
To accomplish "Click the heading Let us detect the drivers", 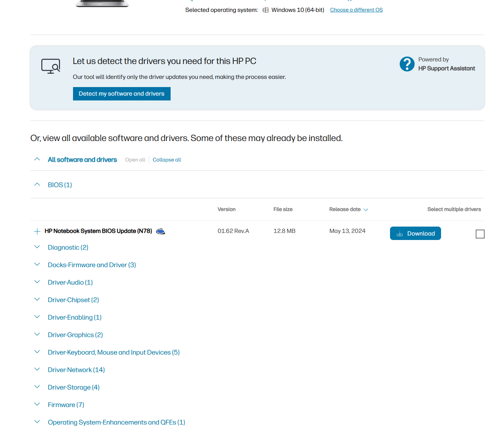I will [165, 61].
